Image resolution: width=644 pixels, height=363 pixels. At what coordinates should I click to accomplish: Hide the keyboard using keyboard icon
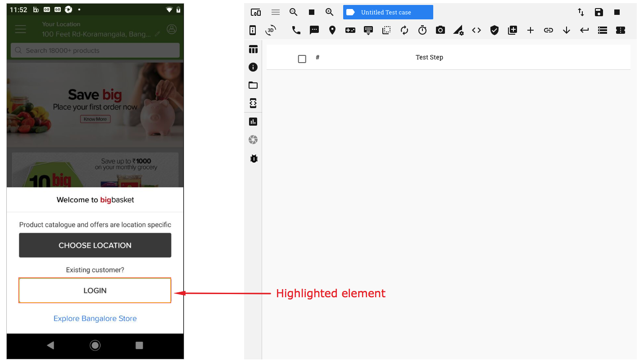[368, 30]
